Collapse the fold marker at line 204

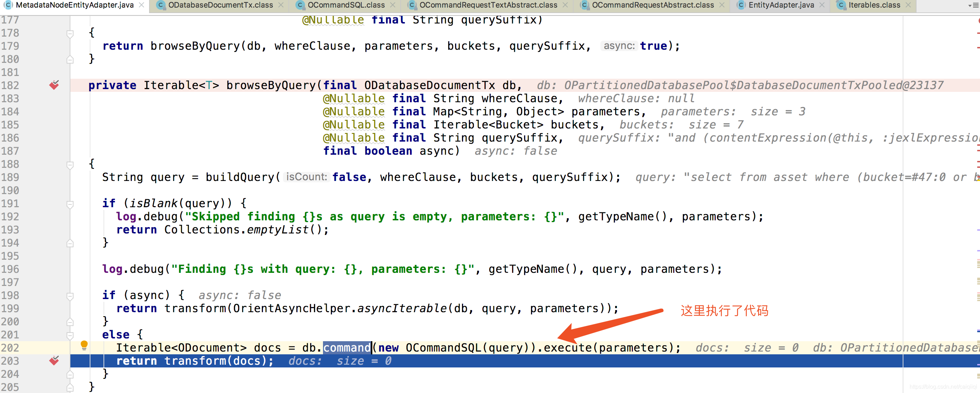[70, 375]
